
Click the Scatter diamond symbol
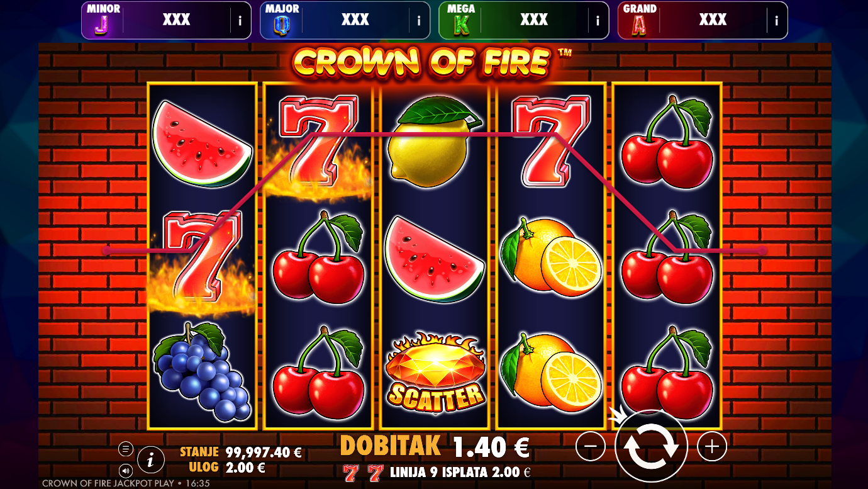pyautogui.click(x=435, y=373)
